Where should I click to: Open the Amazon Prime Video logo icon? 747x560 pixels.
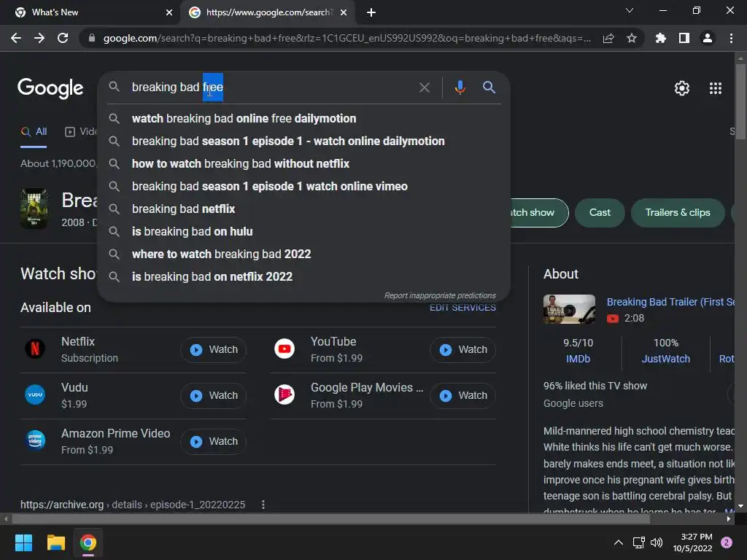[35, 440]
